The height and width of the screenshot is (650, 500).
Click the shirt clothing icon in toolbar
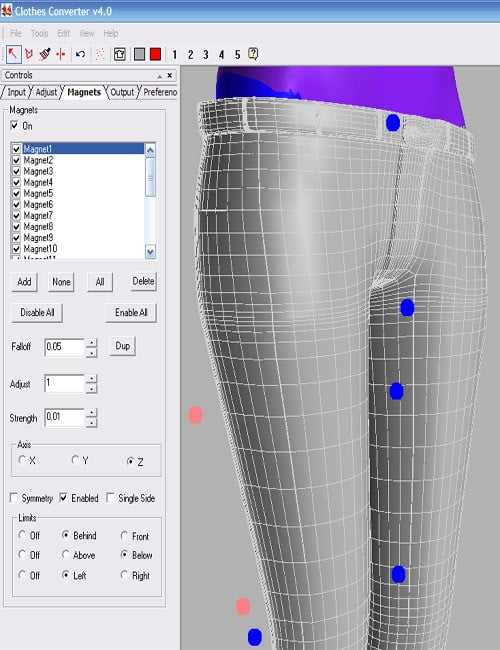(120, 54)
